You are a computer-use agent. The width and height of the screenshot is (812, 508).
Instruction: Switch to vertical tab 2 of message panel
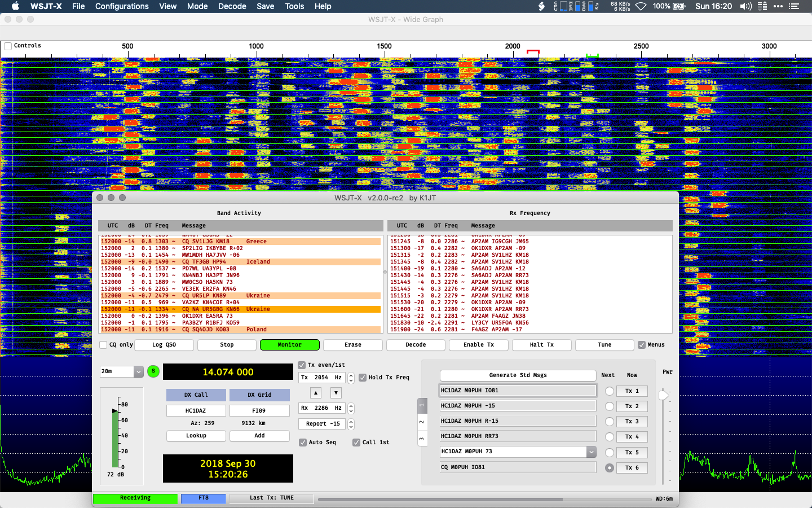click(x=421, y=422)
